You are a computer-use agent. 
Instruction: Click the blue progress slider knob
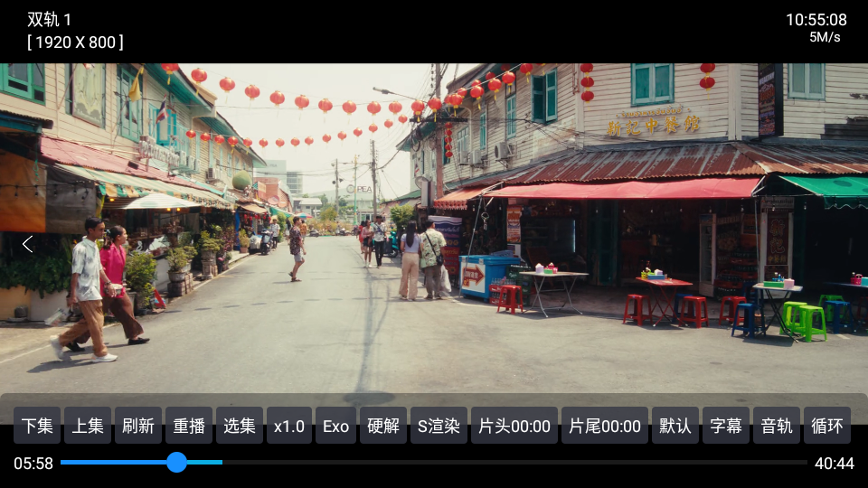click(x=177, y=463)
